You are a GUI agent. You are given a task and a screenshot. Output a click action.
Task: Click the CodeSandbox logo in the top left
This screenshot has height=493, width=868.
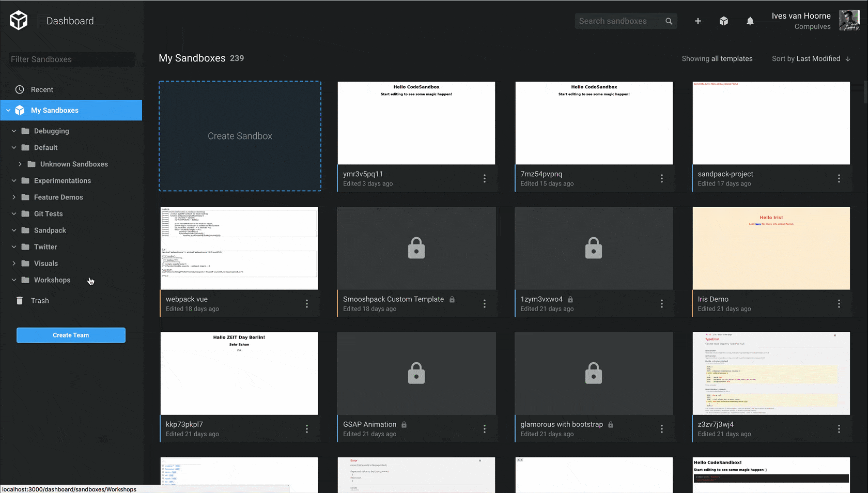pos(18,20)
